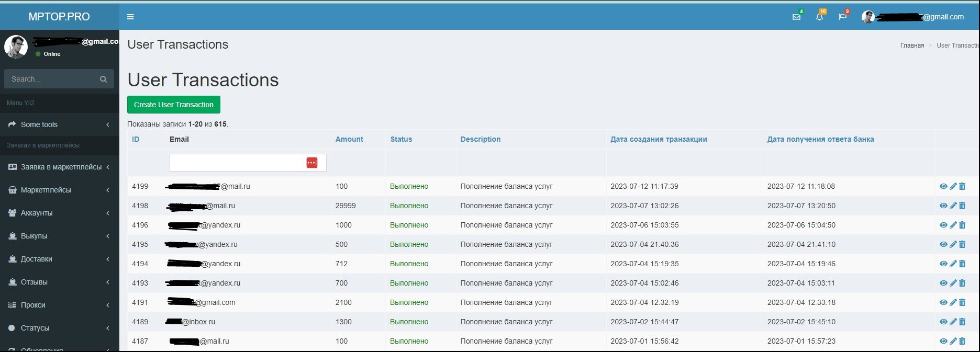View transaction 4195 with eye icon
This screenshot has width=980, height=352.
(x=943, y=244)
